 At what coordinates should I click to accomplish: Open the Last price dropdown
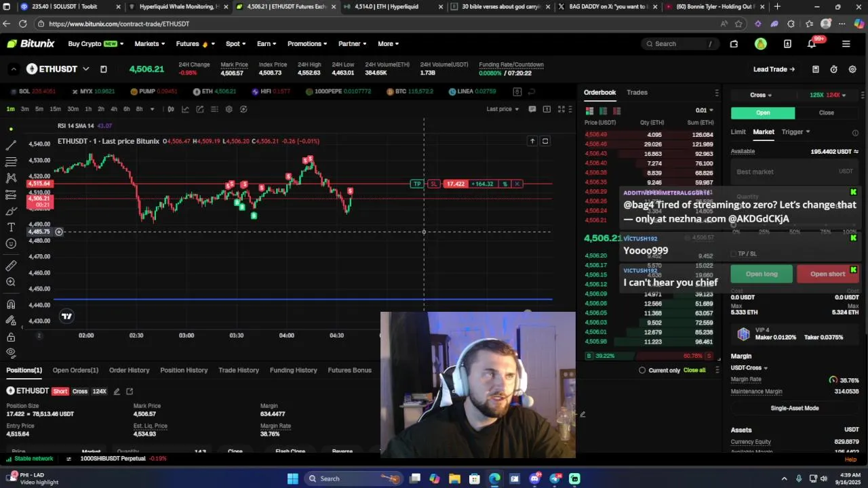pyautogui.click(x=502, y=109)
